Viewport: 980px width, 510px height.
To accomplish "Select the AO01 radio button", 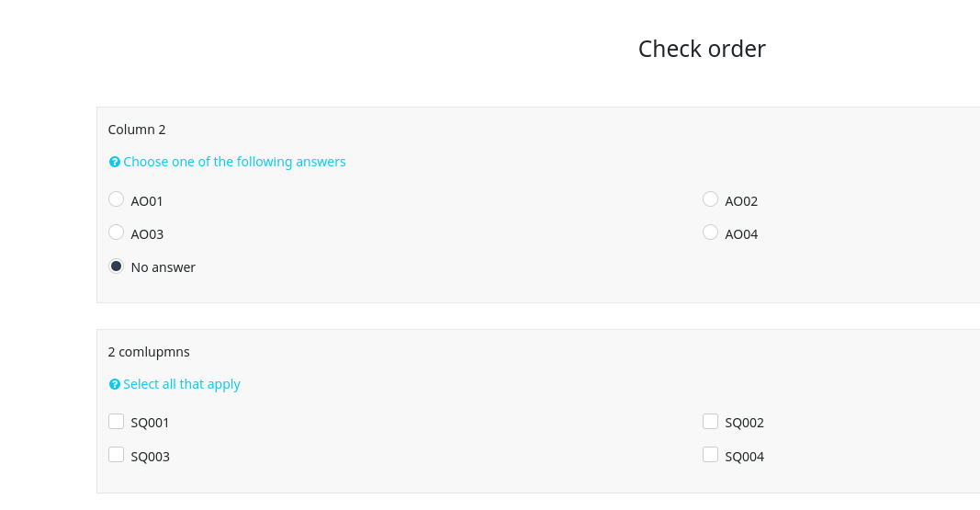I will [x=116, y=199].
